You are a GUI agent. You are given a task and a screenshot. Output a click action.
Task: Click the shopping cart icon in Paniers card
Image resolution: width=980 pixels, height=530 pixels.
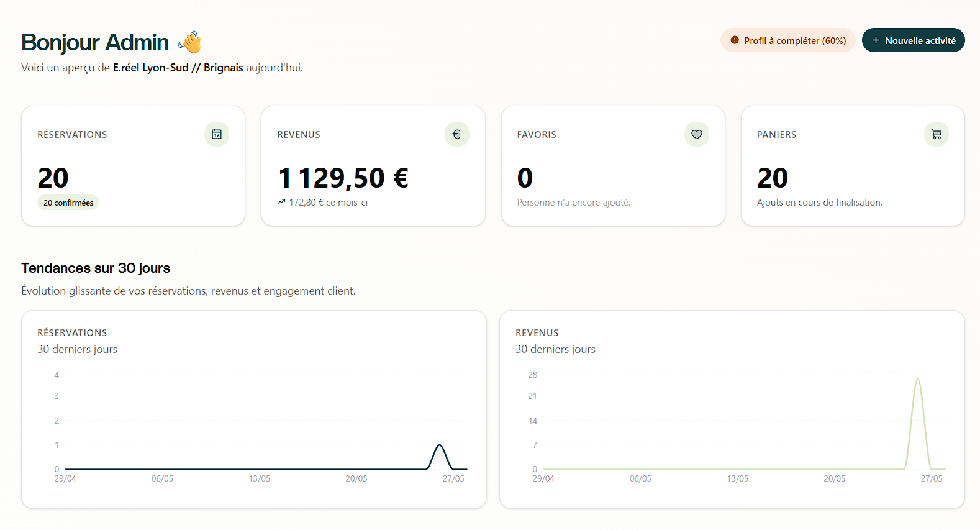936,134
